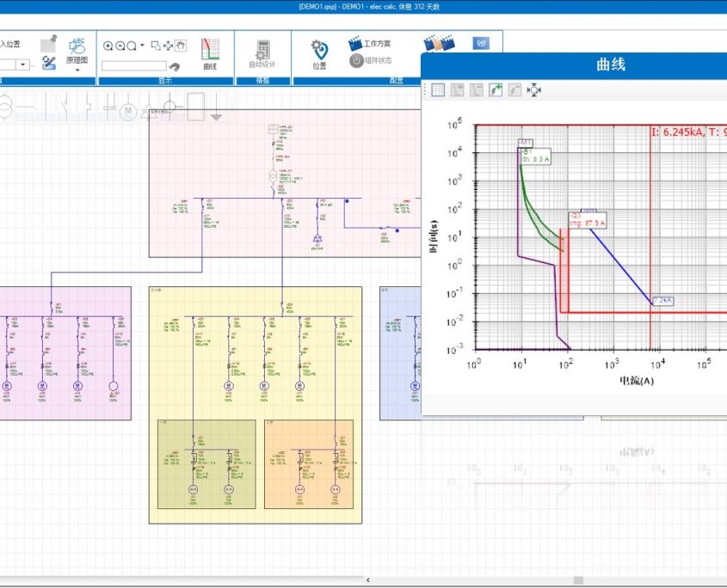Click the zoom reset magnifier icon
Viewport: 727px width, 588px height.
pos(132,46)
